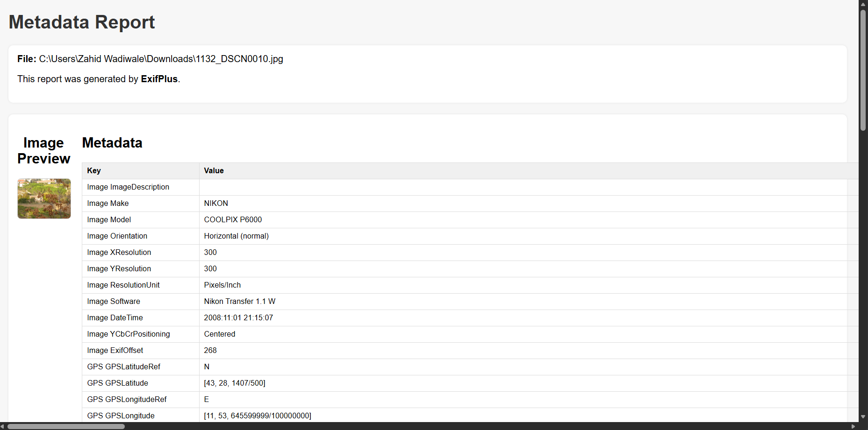
Task: Click the Image Preview heading
Action: [44, 150]
